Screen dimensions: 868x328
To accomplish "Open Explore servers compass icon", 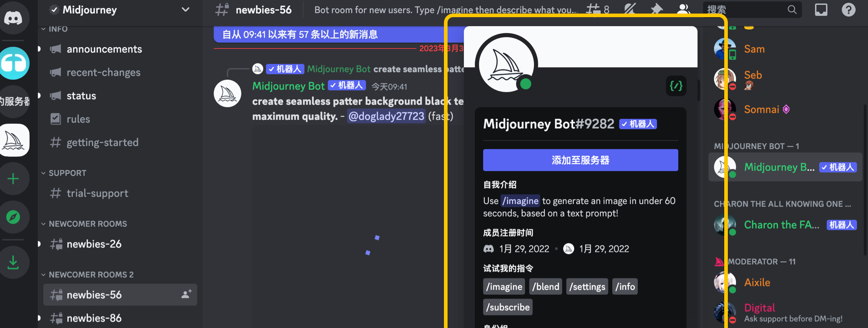I will coord(14,217).
